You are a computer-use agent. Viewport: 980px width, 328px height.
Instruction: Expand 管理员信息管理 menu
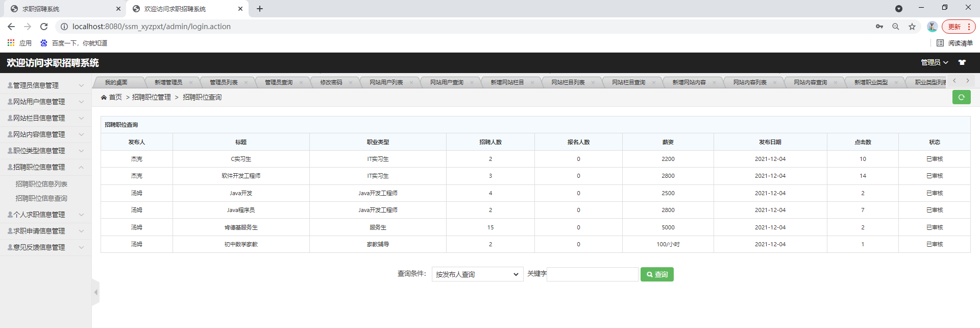coord(45,85)
